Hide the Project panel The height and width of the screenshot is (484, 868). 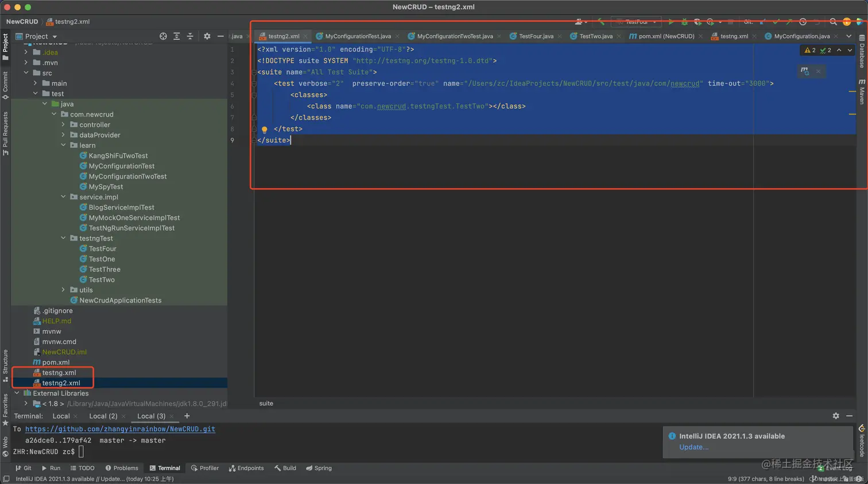click(x=220, y=36)
